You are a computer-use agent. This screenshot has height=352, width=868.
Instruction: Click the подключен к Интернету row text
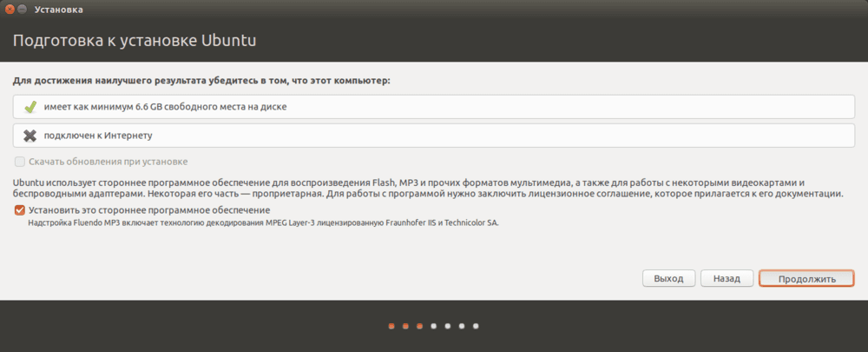pos(98,136)
